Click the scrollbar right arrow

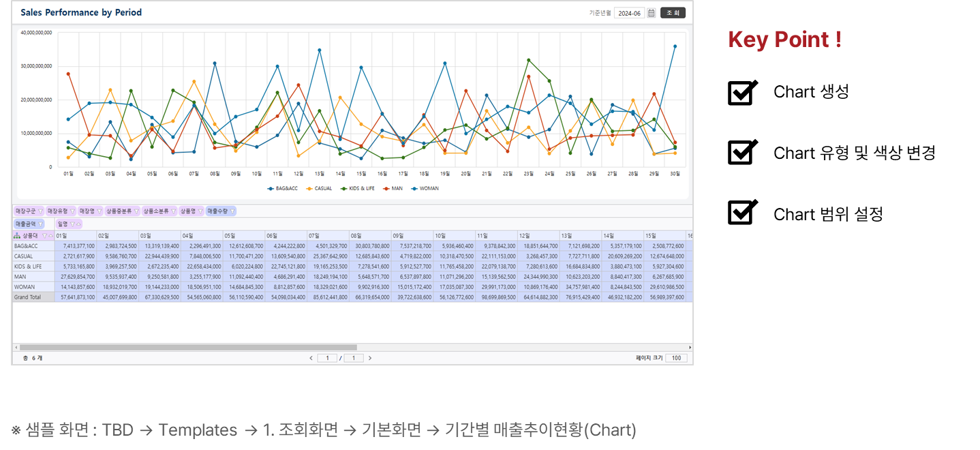tap(690, 347)
